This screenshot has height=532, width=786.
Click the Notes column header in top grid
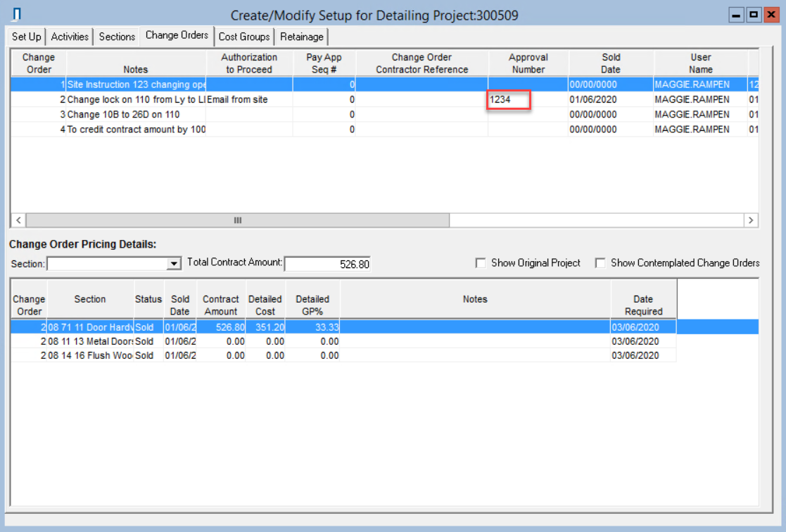[x=136, y=63]
